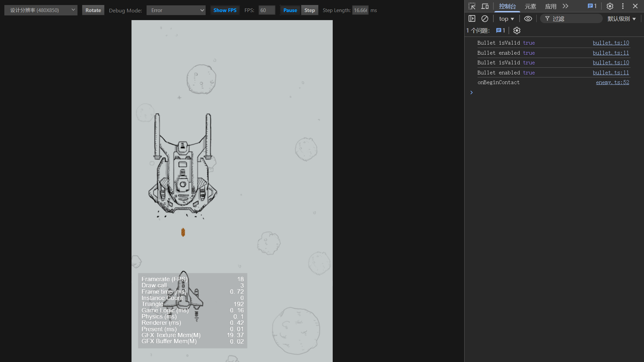Pause the game preview
644x362 pixels.
(290, 10)
